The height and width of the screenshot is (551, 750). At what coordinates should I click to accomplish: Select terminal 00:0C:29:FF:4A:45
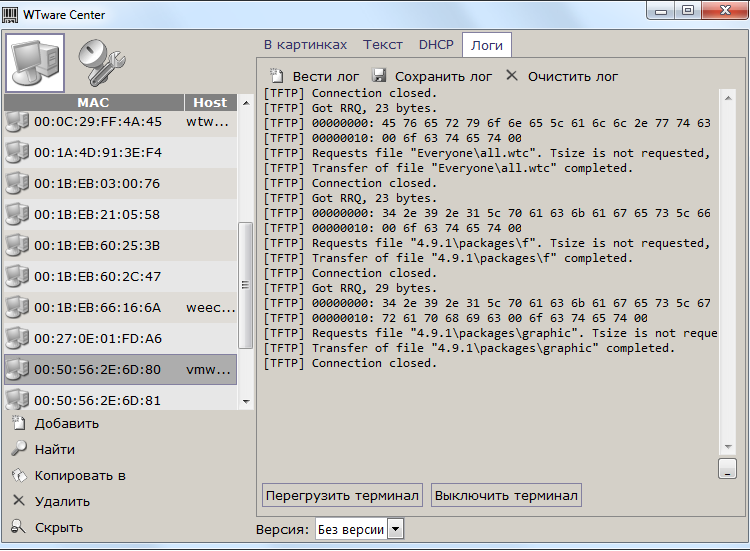(97, 121)
